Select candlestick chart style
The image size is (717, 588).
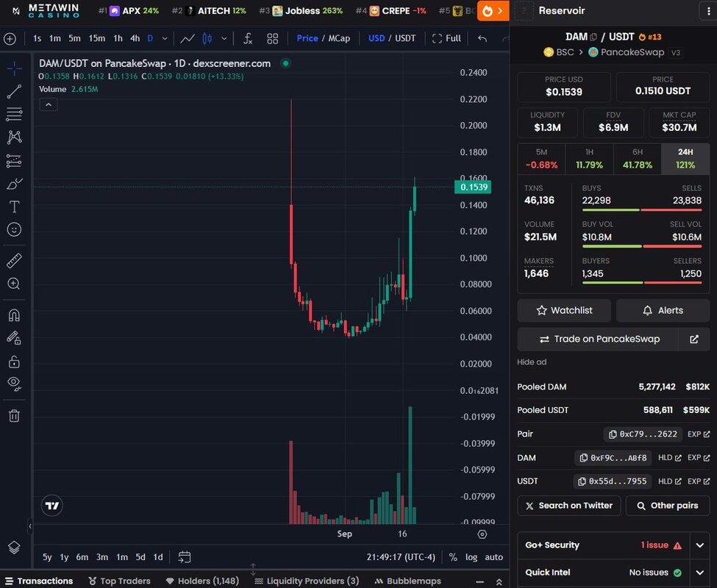point(207,39)
